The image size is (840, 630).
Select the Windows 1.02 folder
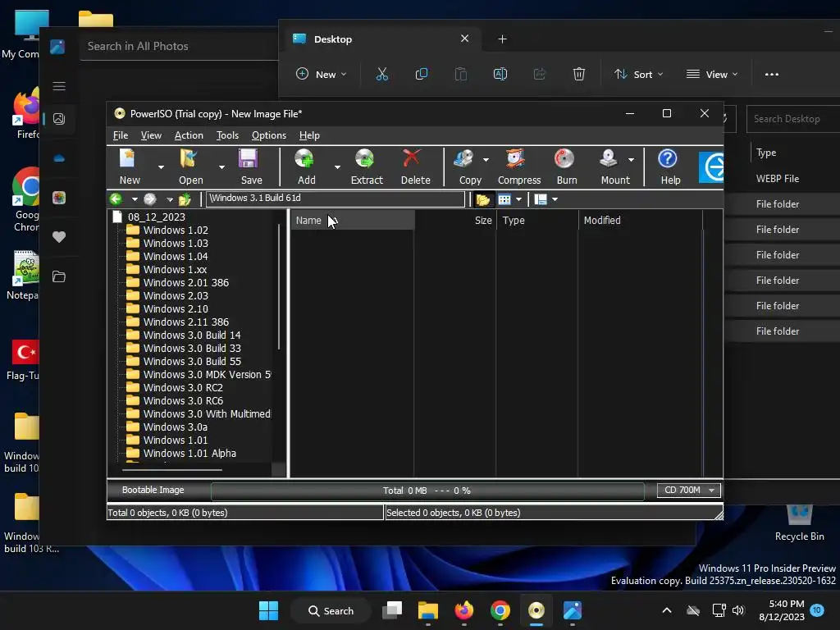[x=176, y=230]
